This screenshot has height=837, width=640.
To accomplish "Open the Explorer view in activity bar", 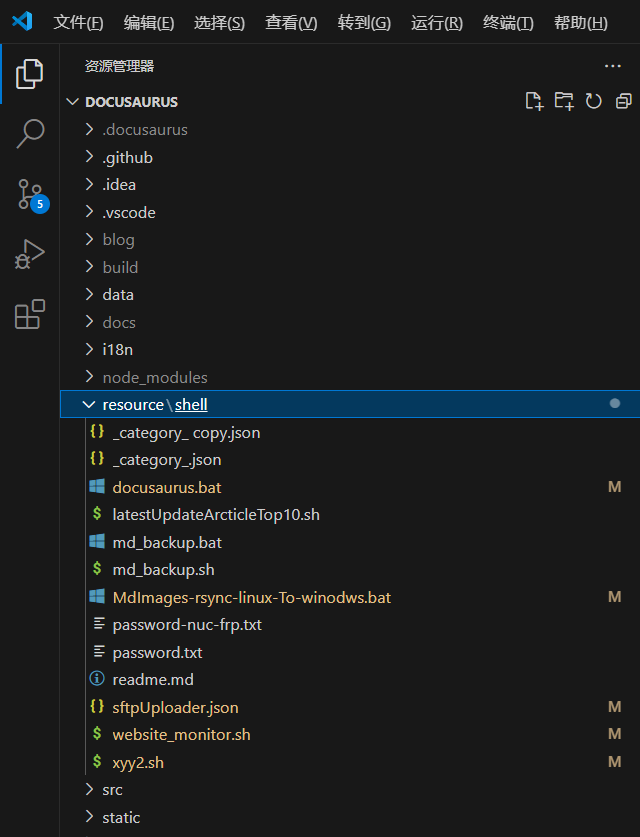I will coord(29,74).
